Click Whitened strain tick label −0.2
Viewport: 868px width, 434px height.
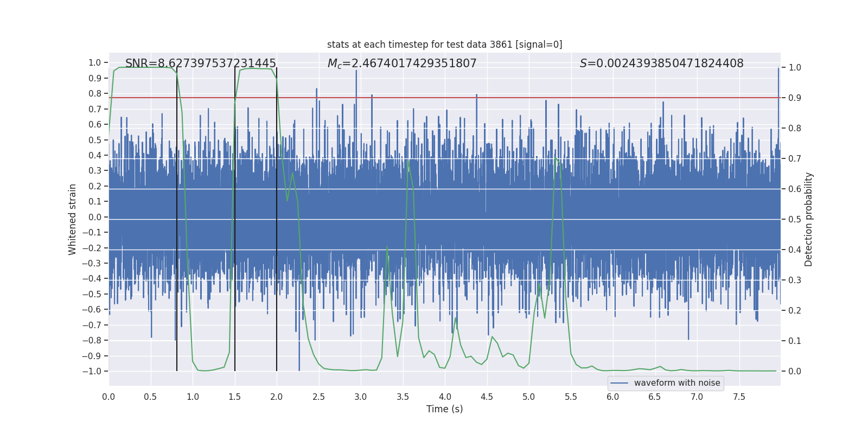[x=92, y=248]
